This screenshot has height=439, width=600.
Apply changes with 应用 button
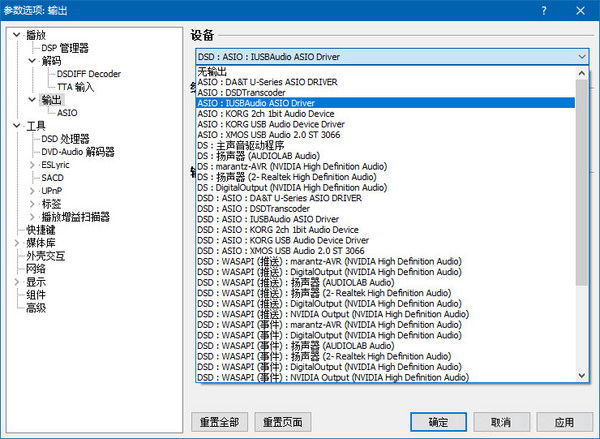click(x=564, y=422)
